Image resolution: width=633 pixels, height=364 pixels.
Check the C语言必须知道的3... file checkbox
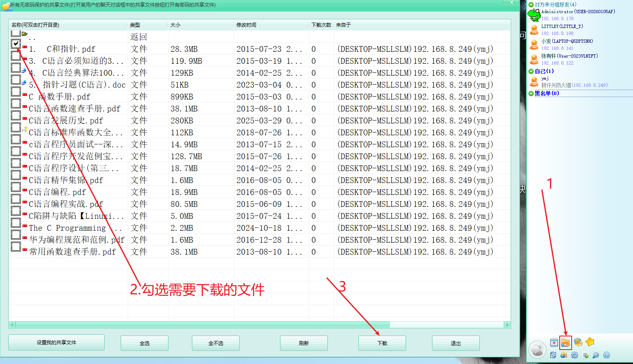pyautogui.click(x=16, y=56)
